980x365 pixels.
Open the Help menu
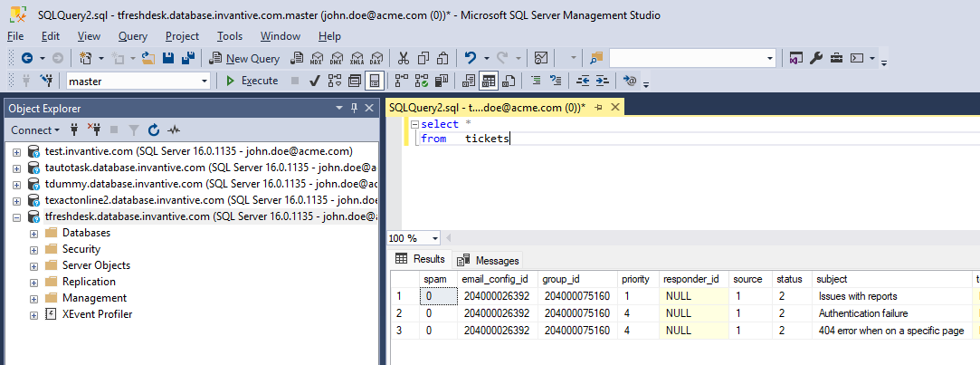pyautogui.click(x=329, y=36)
